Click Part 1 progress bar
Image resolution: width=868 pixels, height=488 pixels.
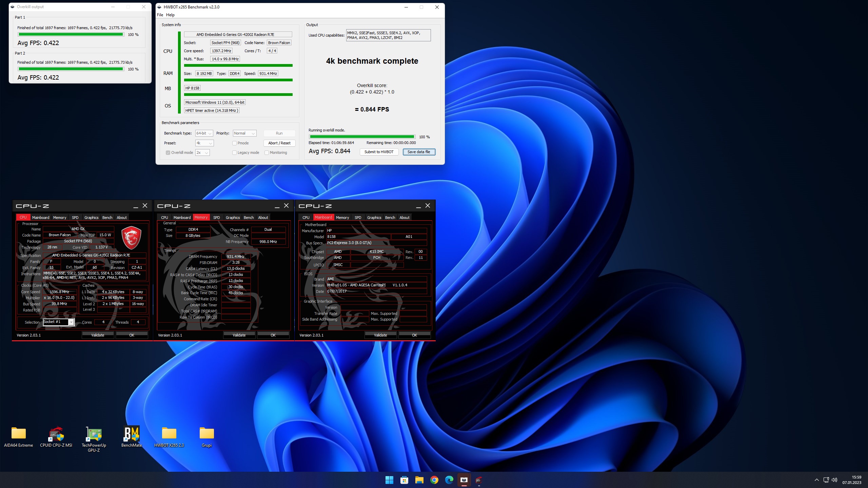pyautogui.click(x=71, y=35)
